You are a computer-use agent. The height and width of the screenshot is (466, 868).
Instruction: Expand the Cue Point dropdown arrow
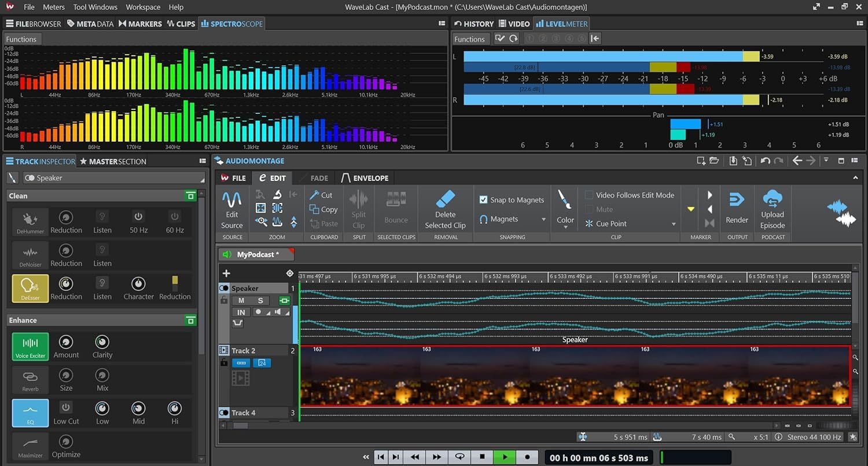click(x=674, y=224)
